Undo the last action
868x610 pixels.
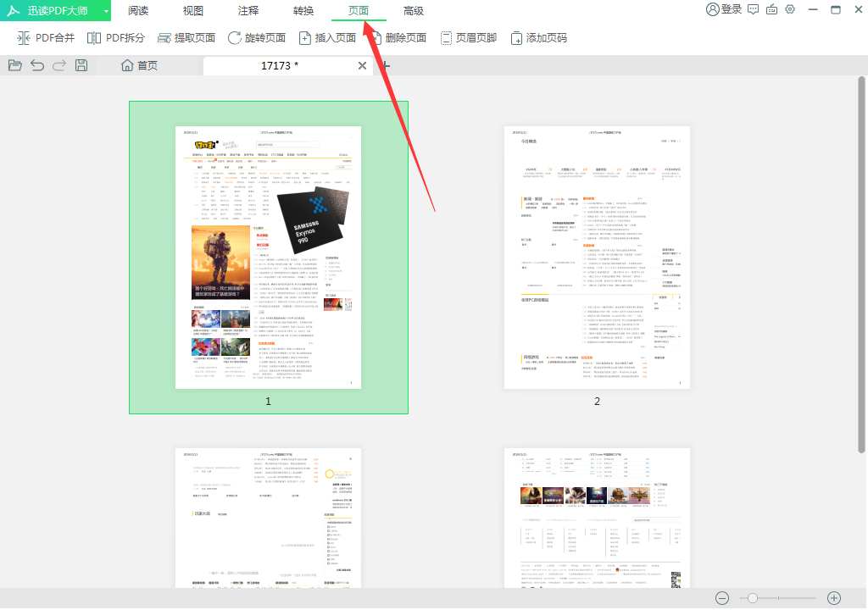pos(36,64)
